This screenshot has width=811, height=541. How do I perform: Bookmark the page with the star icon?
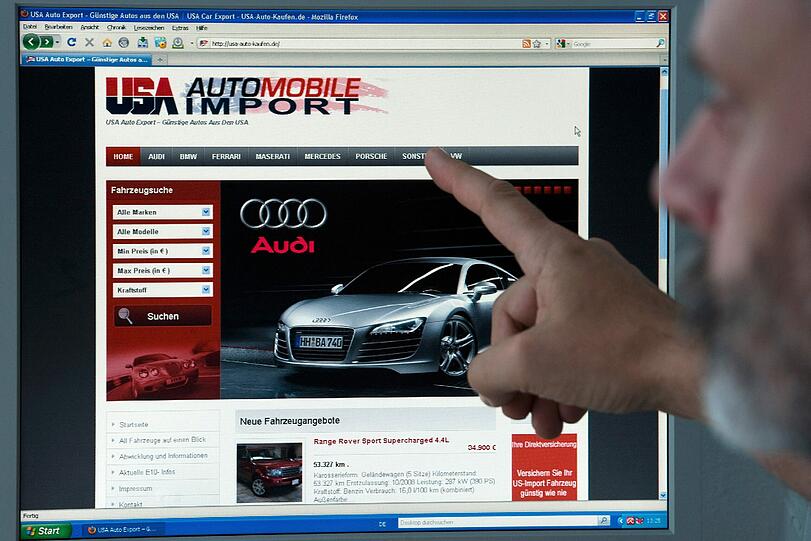537,44
